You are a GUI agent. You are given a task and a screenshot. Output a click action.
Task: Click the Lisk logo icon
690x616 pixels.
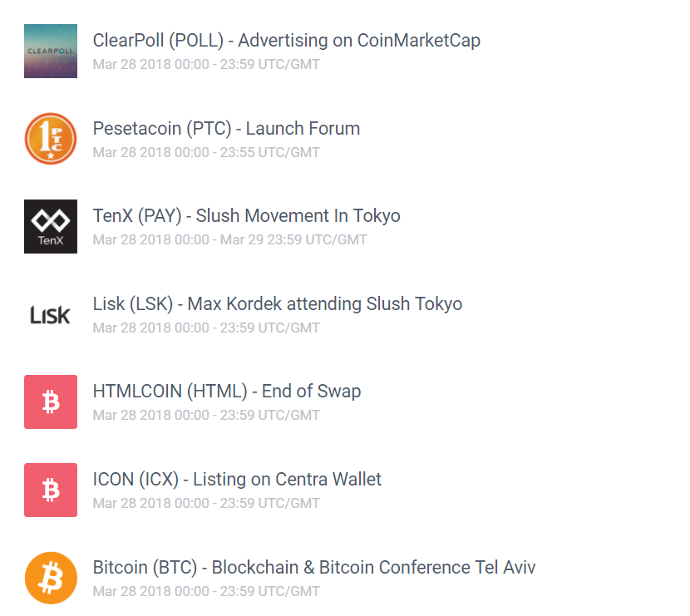click(x=51, y=314)
